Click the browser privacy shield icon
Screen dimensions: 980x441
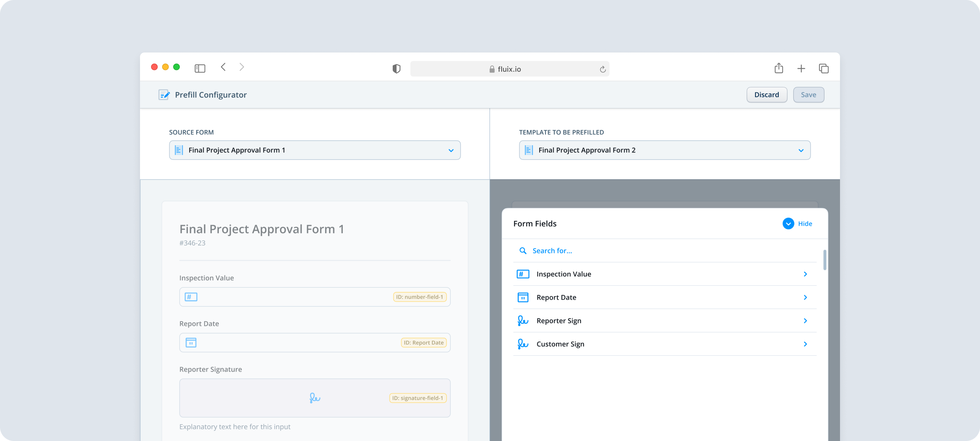click(x=397, y=68)
